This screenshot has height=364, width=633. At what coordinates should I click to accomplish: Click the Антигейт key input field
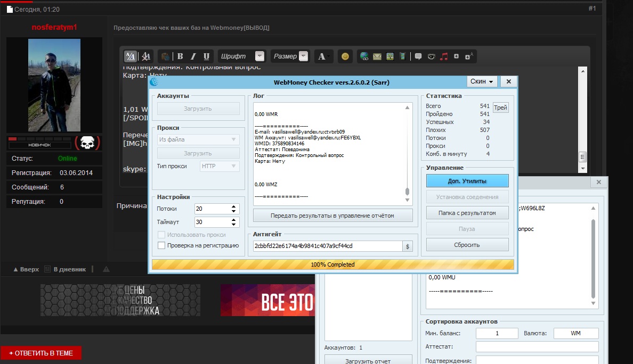pyautogui.click(x=327, y=246)
